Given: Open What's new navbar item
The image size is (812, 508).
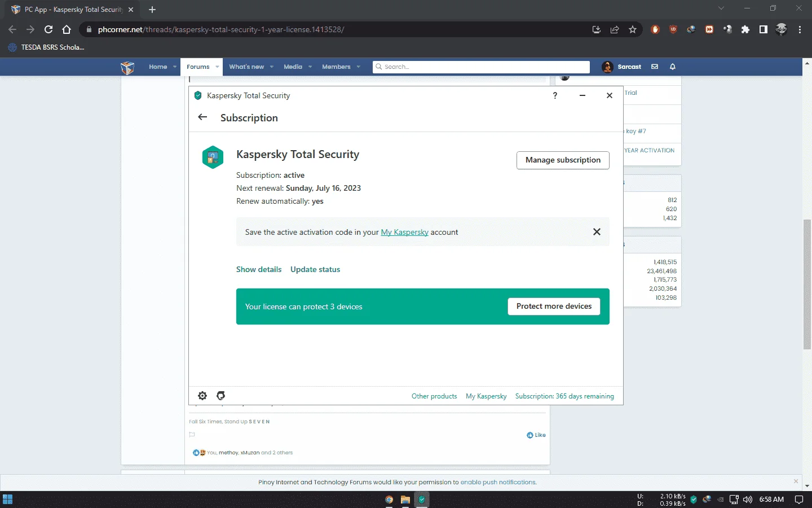Looking at the screenshot, I should pyautogui.click(x=246, y=67).
